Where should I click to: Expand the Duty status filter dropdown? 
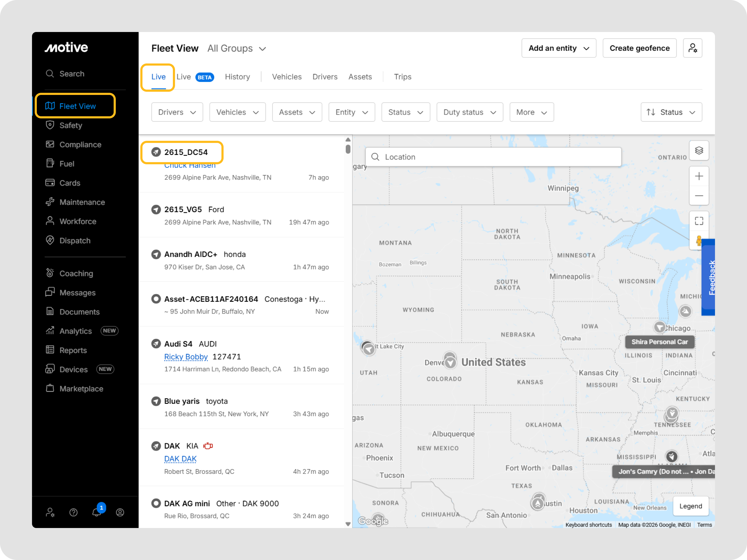[469, 113]
